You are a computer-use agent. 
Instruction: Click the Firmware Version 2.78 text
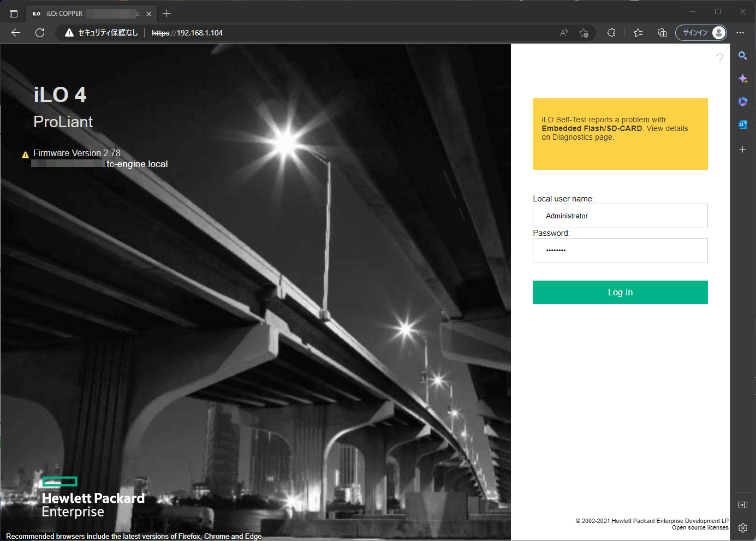tap(76, 153)
